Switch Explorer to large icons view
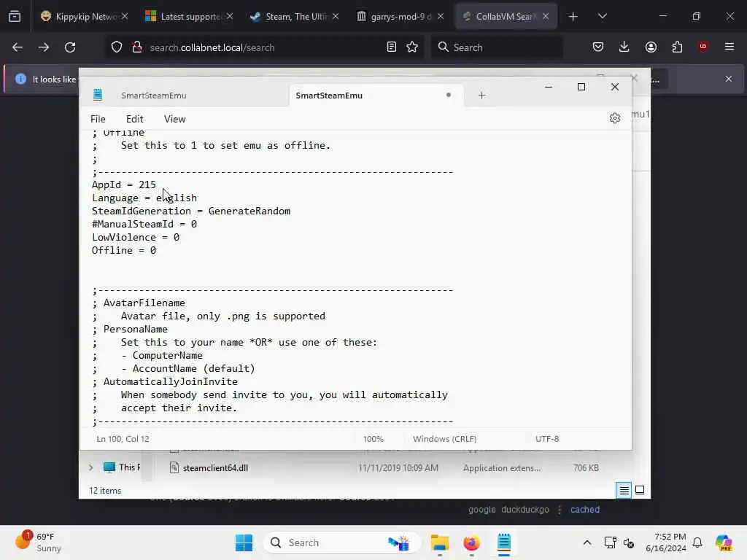This screenshot has width=747, height=560. 640,490
